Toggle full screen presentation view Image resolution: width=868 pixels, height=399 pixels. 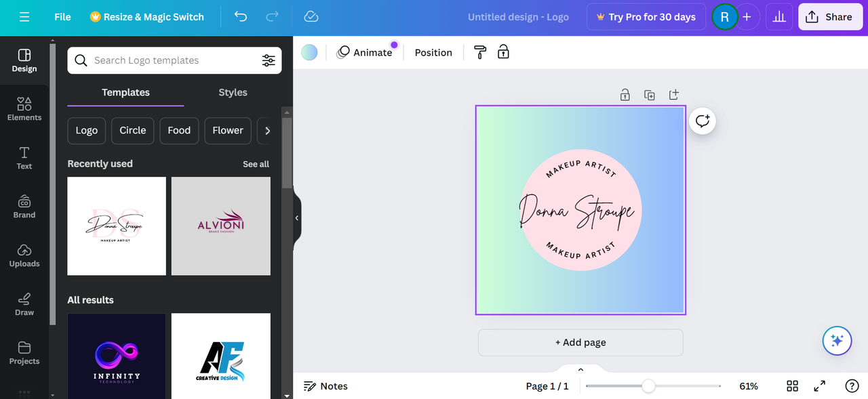click(819, 385)
